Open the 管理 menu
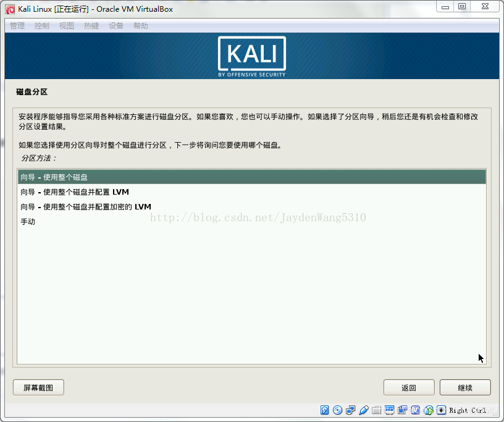This screenshot has height=422, width=504. point(17,26)
